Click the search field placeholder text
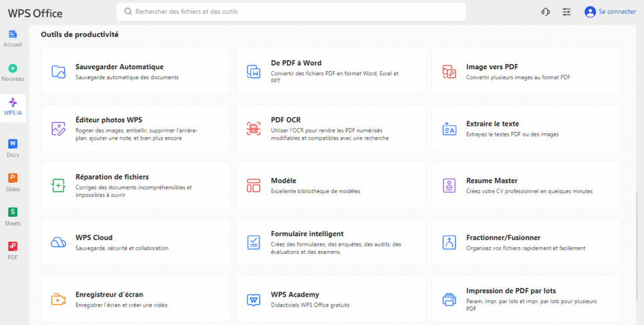644x325 pixels. pos(186,11)
